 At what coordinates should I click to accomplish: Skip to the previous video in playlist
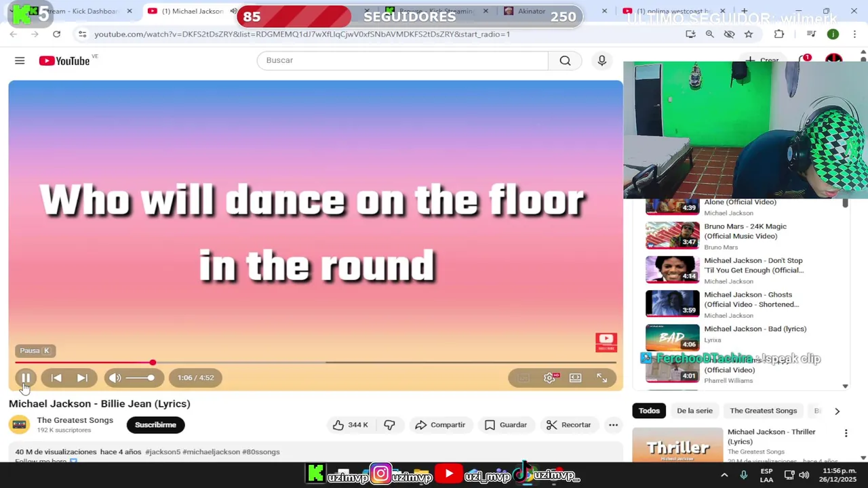pyautogui.click(x=56, y=378)
